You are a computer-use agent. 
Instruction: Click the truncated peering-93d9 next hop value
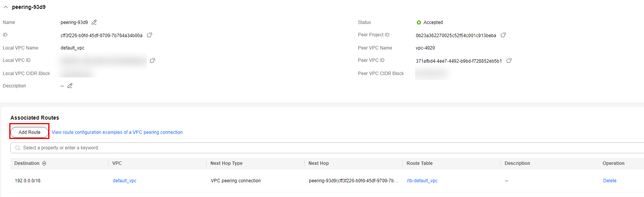(x=353, y=181)
